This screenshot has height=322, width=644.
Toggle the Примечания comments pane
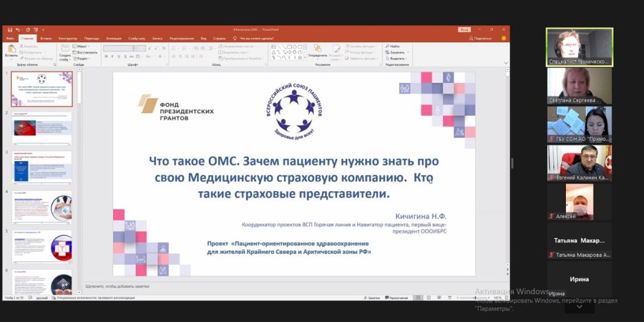click(397, 297)
